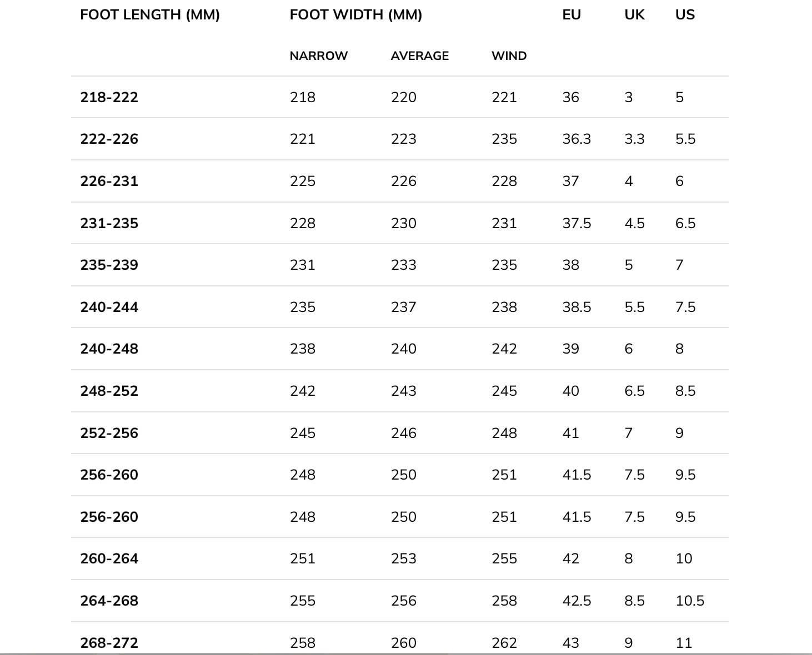Image resolution: width=812 pixels, height=655 pixels.
Task: Select the 218-222 foot length row label
Action: (109, 98)
